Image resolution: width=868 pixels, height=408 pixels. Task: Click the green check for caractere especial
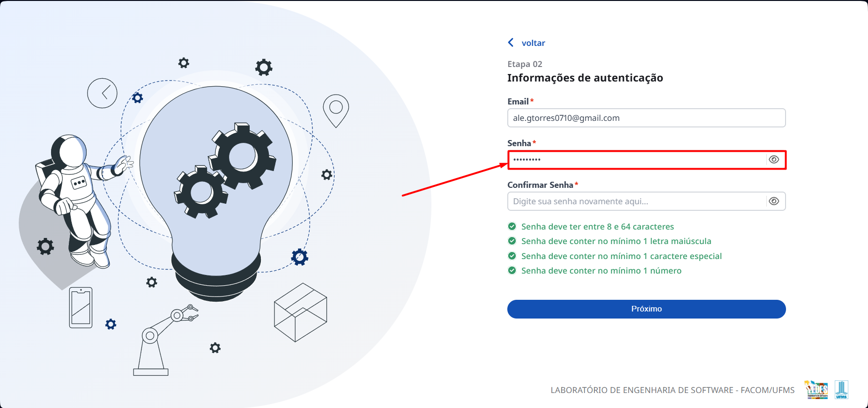pyautogui.click(x=512, y=256)
